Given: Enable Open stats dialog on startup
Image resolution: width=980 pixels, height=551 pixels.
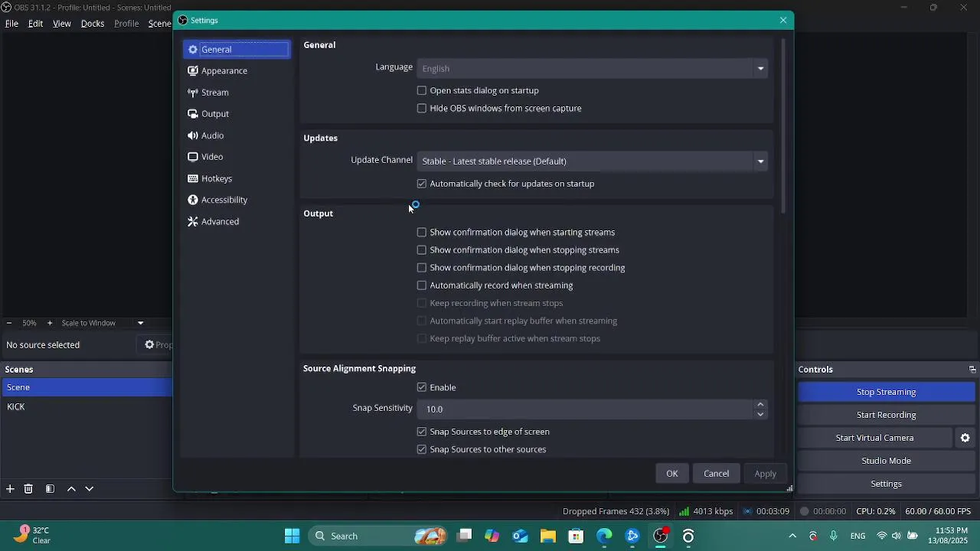Looking at the screenshot, I should tap(422, 90).
